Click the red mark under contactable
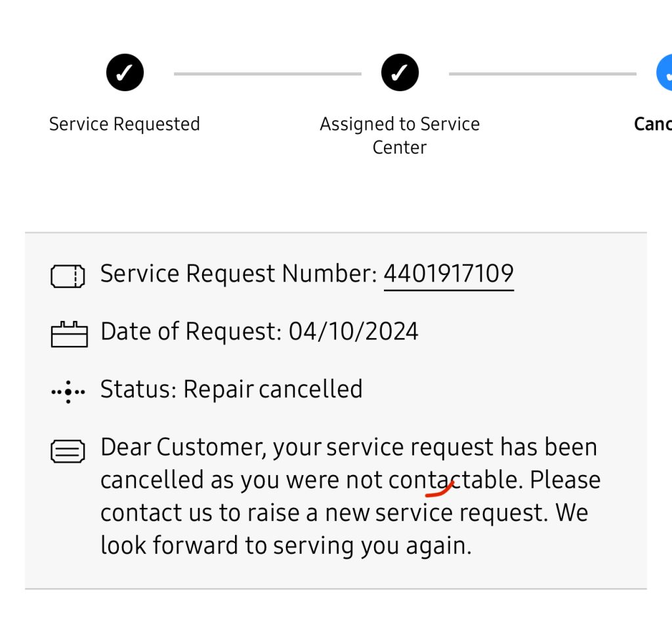The height and width of the screenshot is (634, 672). coord(440,489)
